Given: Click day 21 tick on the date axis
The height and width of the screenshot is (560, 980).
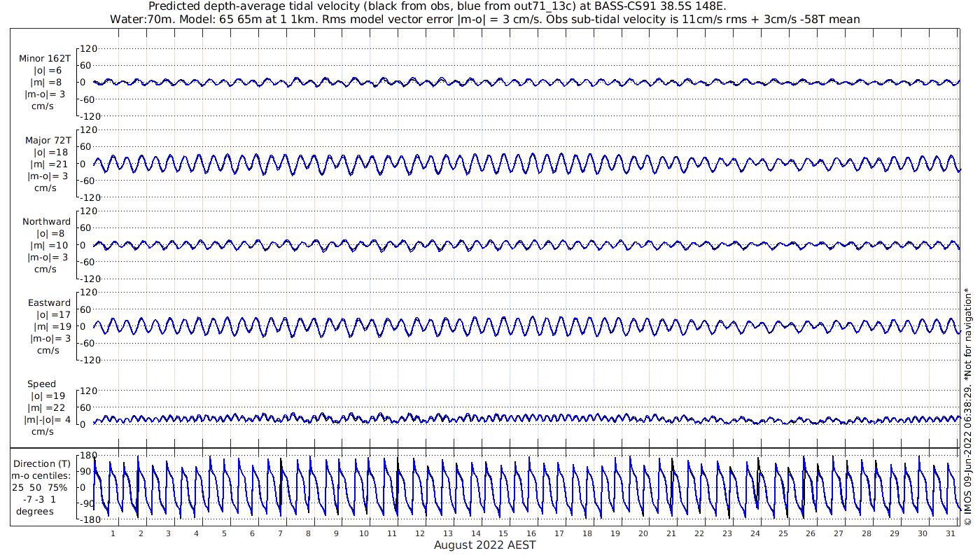Looking at the screenshot, I should coord(671,533).
